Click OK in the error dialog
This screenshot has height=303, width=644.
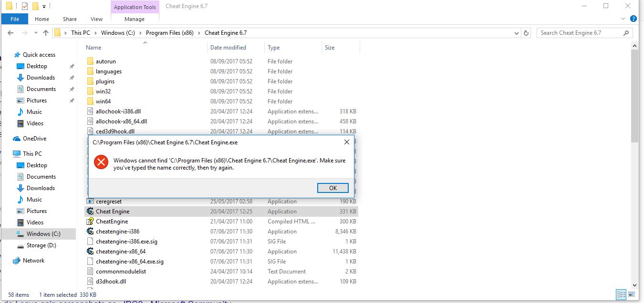click(x=332, y=188)
